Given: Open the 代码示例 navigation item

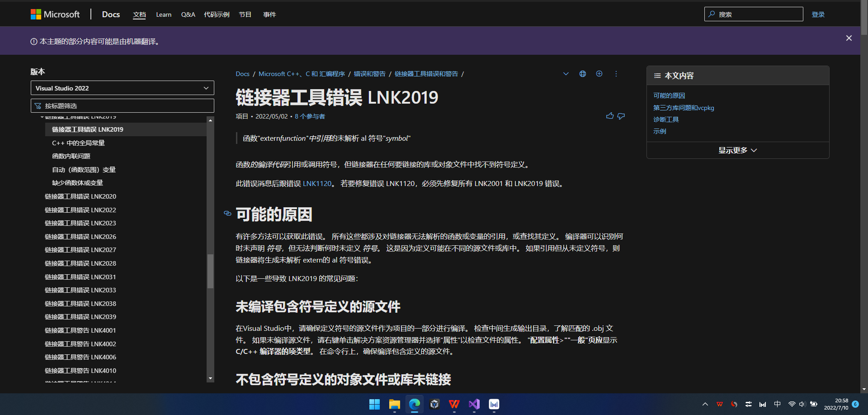Looking at the screenshot, I should click(x=217, y=14).
